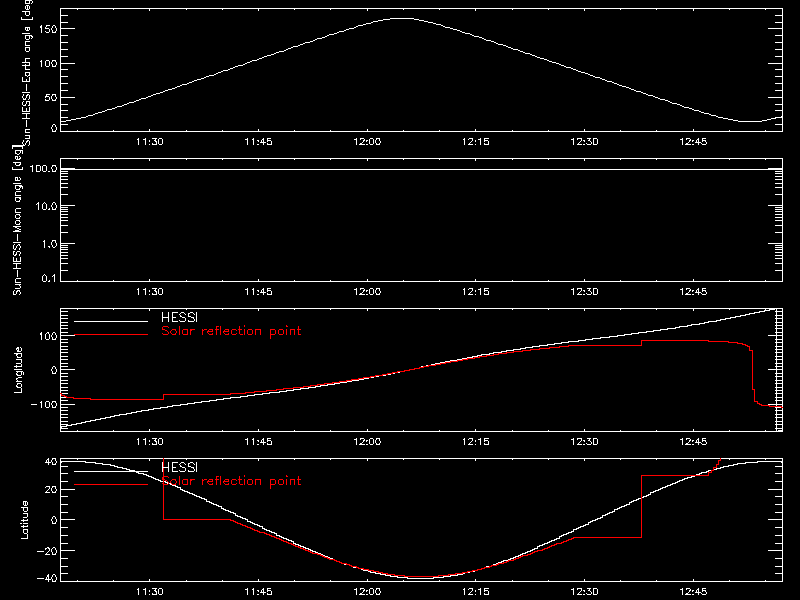Click '11:30' time label under Longitude plot
The height and width of the screenshot is (600, 800).
coord(149,442)
